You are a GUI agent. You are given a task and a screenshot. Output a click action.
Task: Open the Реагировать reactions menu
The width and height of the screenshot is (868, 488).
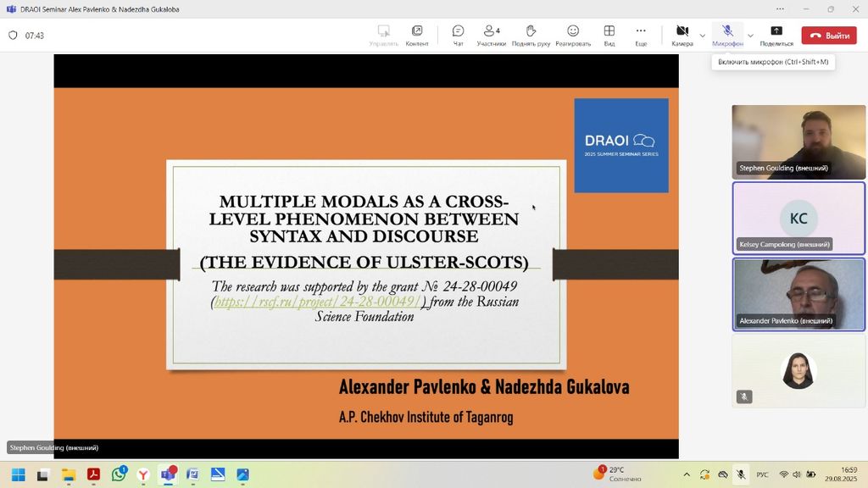coord(573,35)
